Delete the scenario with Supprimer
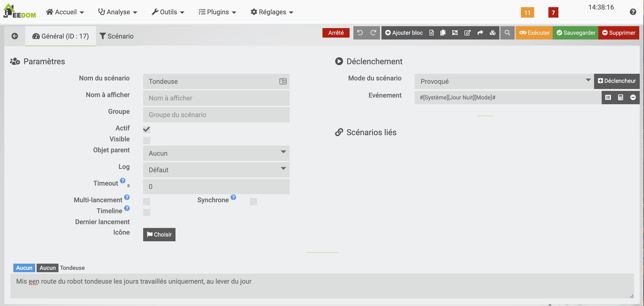Screen dimensions: 644x306 pyautogui.click(x=619, y=33)
